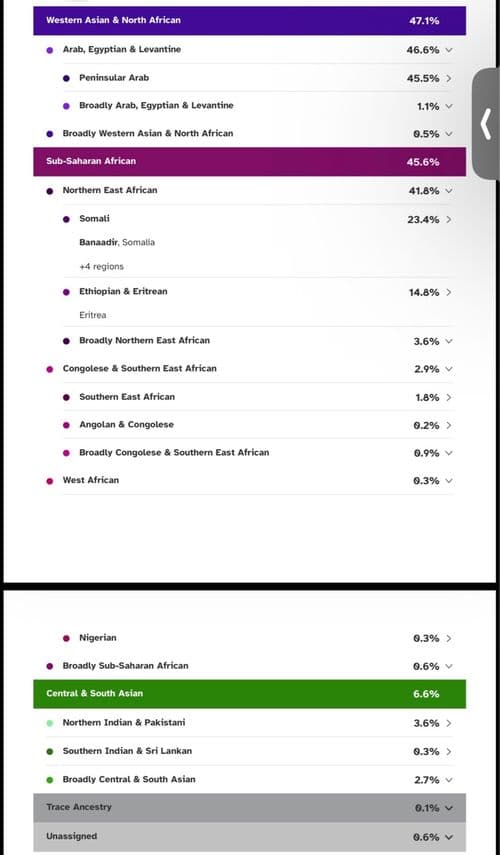Select Sub-Saharan African header bar
This screenshot has height=855, width=500.
(x=250, y=161)
